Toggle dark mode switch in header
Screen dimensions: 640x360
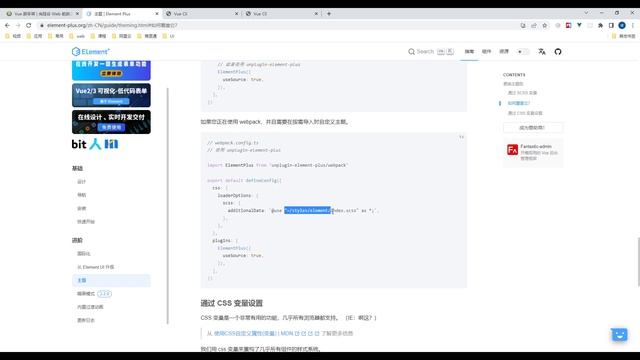523,52
